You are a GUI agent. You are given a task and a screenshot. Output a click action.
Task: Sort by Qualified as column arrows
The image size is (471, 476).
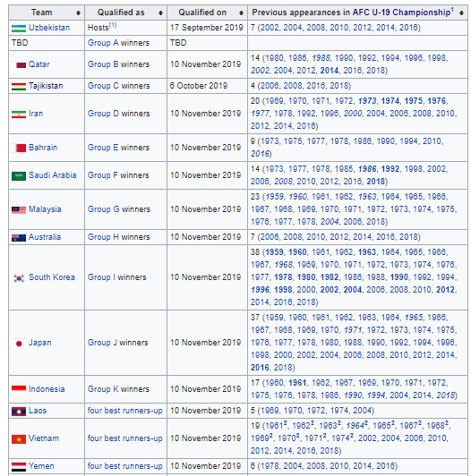160,13
